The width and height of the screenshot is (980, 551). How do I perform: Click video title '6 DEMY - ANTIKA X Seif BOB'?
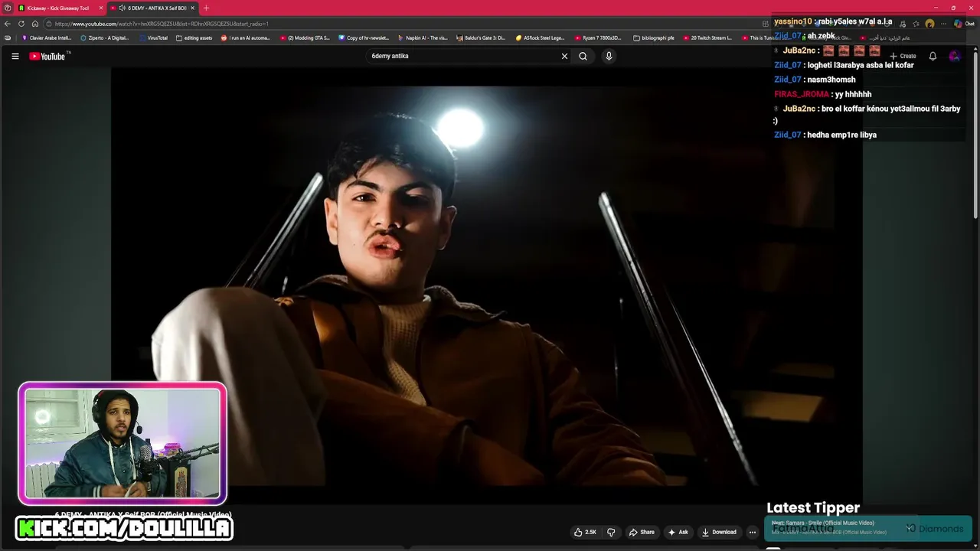click(143, 514)
